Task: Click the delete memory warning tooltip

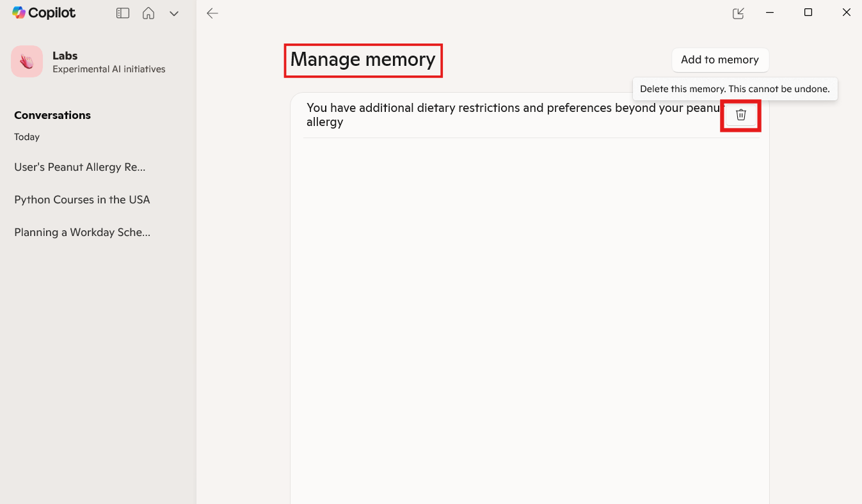Action: [x=735, y=88]
